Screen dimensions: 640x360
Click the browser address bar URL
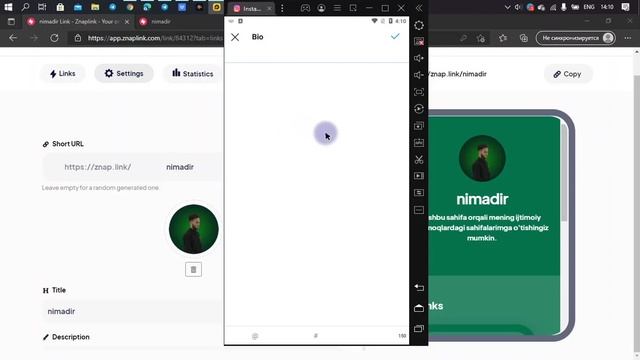click(155, 38)
